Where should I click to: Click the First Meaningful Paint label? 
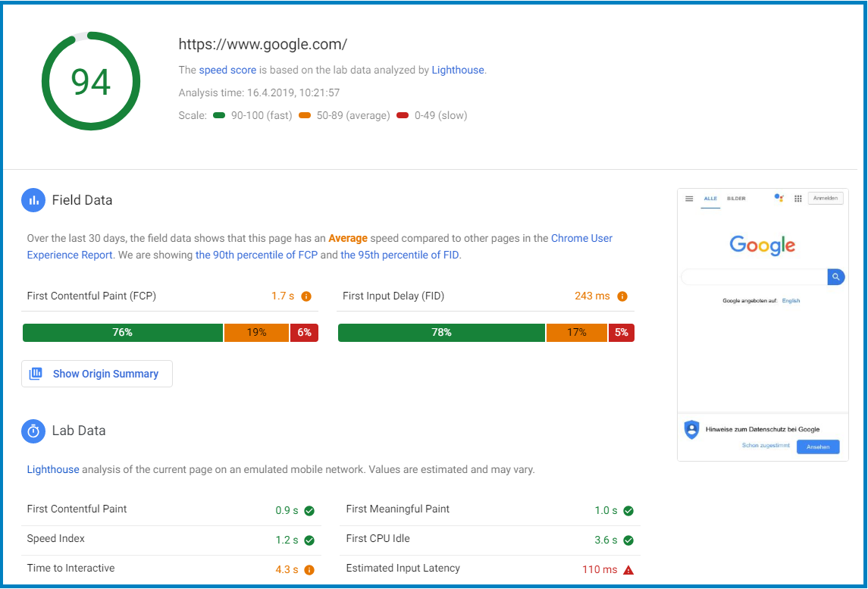tap(398, 509)
